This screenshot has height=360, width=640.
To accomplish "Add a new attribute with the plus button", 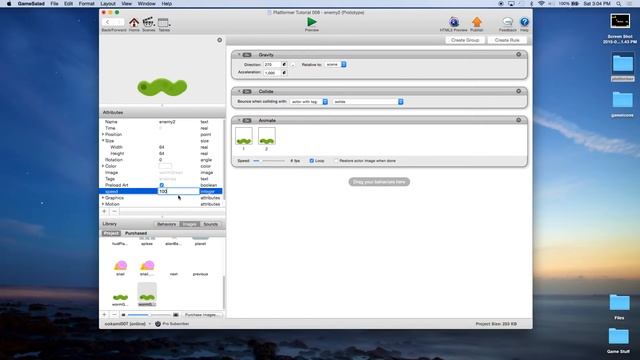I will [104, 211].
